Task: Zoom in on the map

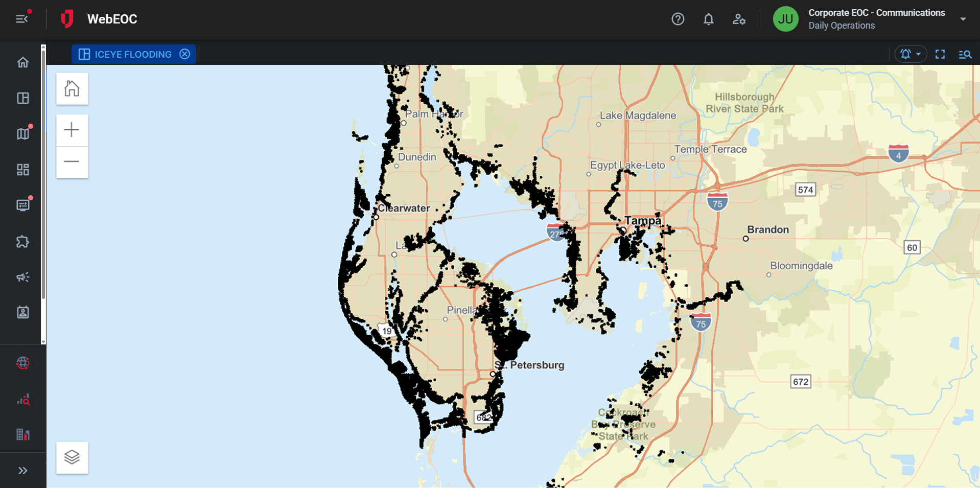Action: (72, 130)
